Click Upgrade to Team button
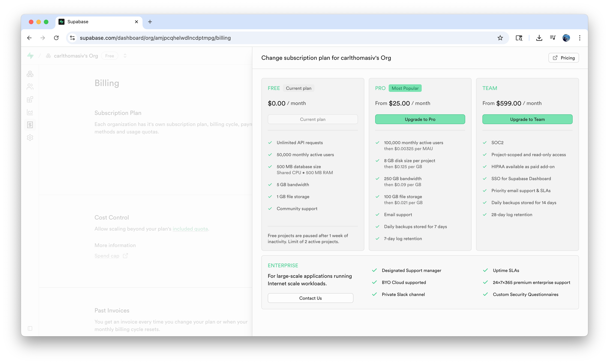Image resolution: width=609 pixels, height=364 pixels. pyautogui.click(x=527, y=119)
